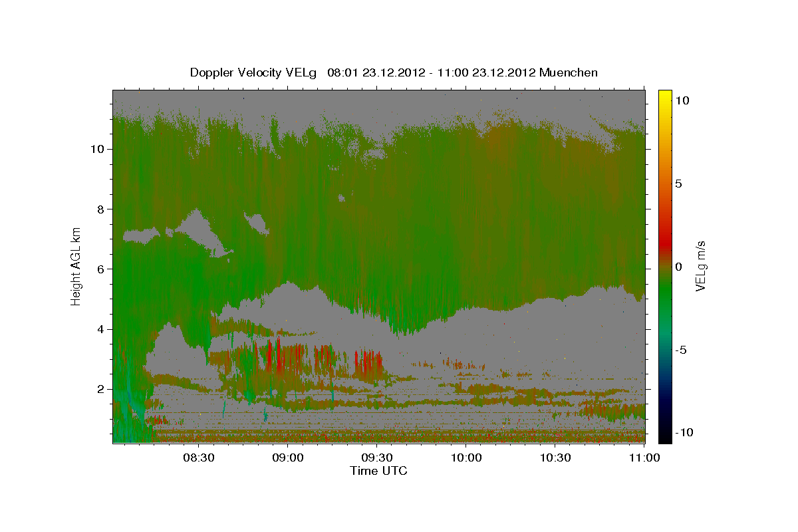The image size is (798, 532).
Task: Click the height tick label '4'
Action: click(x=102, y=329)
